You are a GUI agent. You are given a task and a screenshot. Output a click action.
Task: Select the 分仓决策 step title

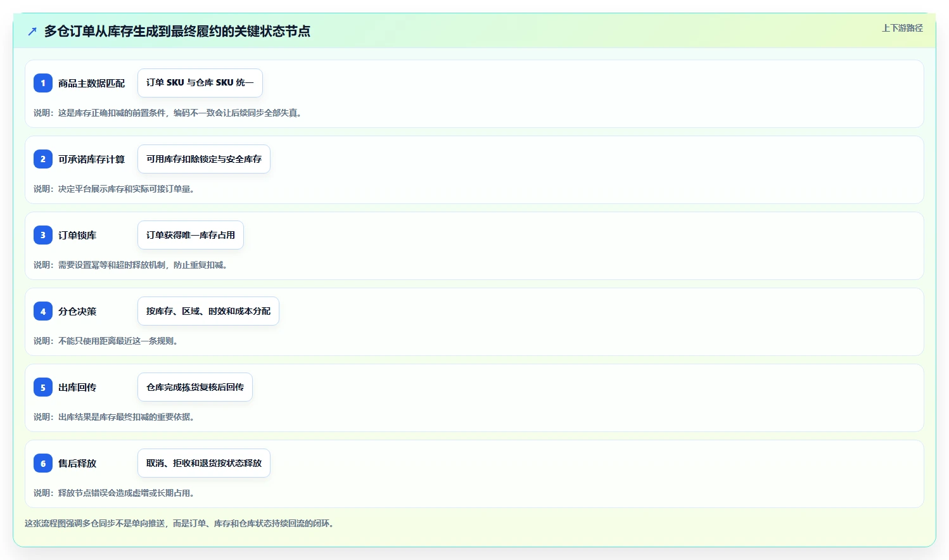(77, 311)
